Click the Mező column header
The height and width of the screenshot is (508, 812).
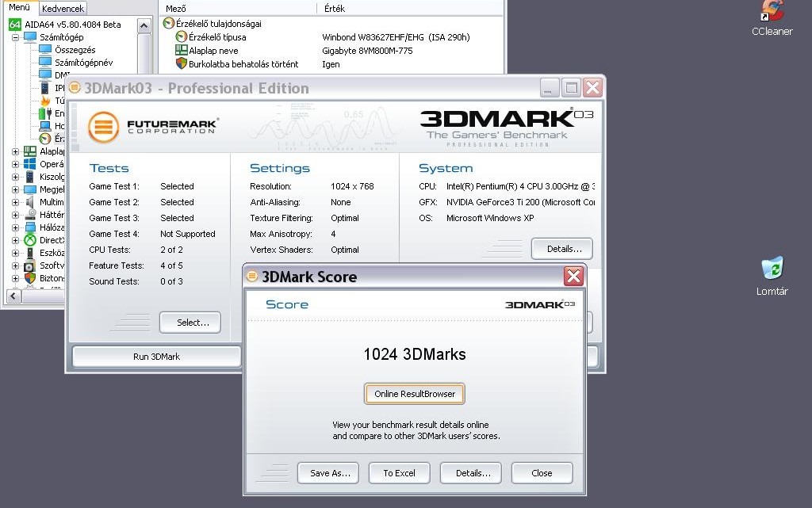[x=238, y=8]
